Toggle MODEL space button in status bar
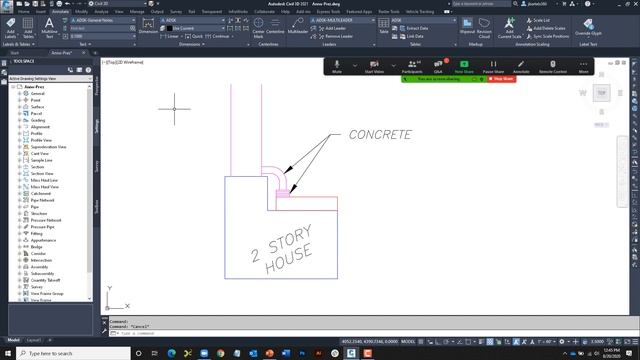The width and height of the screenshot is (640, 360). pyautogui.click(x=408, y=342)
